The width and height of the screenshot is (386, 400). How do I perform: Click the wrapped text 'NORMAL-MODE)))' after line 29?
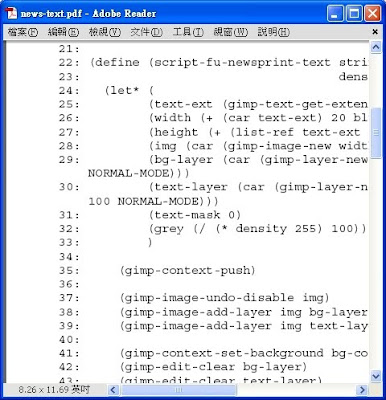click(x=139, y=173)
